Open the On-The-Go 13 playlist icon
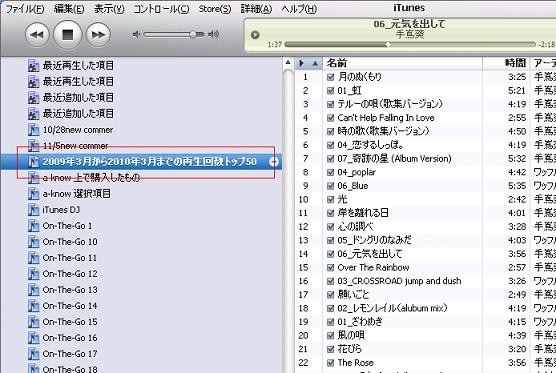This screenshot has height=373, width=556. coord(33,290)
